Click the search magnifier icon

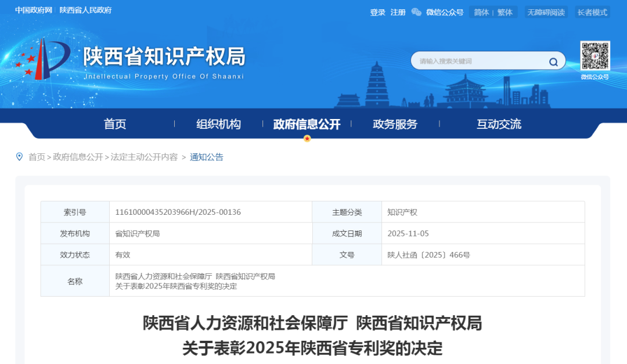[x=554, y=60]
